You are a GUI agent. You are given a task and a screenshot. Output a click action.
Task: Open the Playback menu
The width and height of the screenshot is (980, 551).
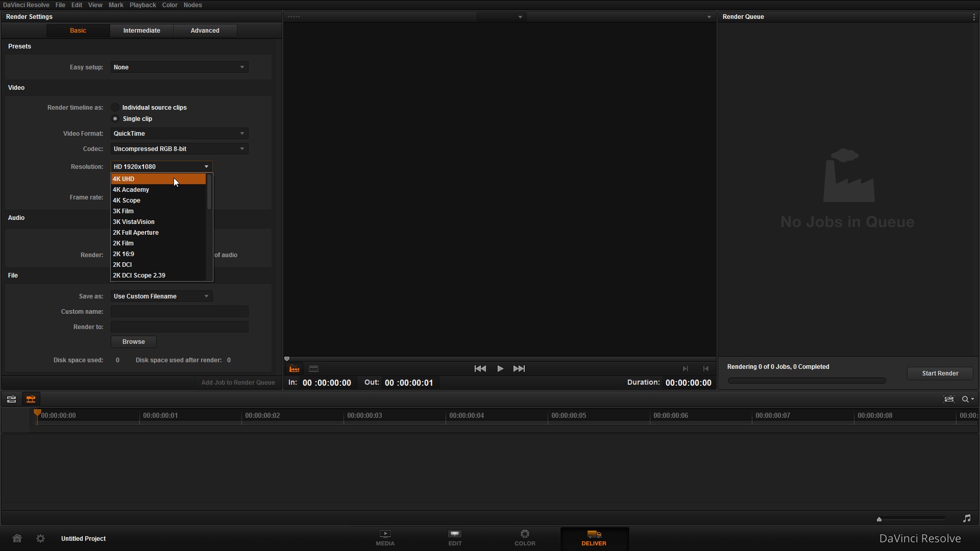tap(142, 5)
